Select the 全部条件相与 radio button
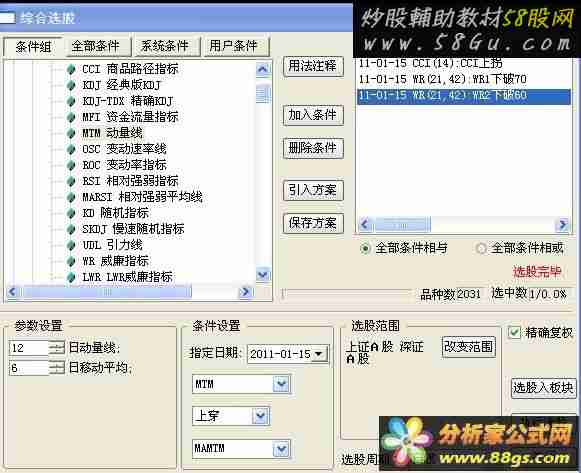 [x=365, y=249]
